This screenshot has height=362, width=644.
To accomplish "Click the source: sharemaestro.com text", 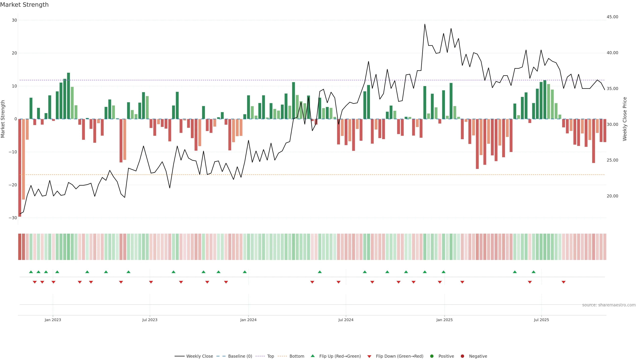I will coord(609,305).
